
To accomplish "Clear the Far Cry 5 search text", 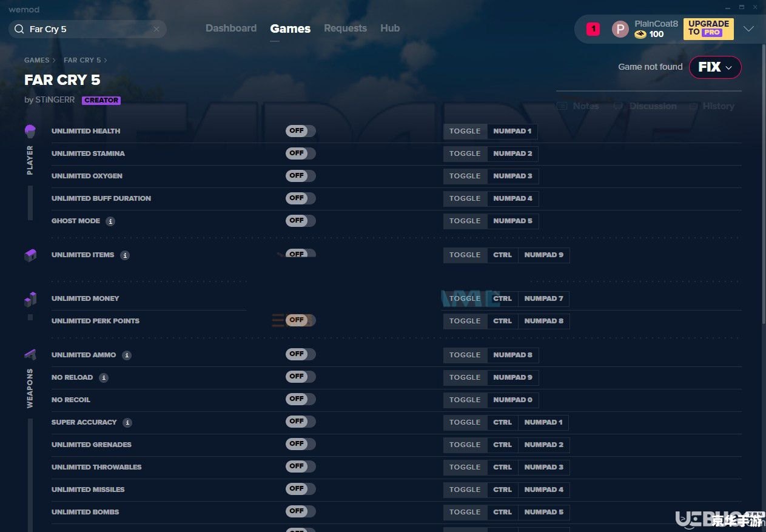I will click(x=156, y=29).
